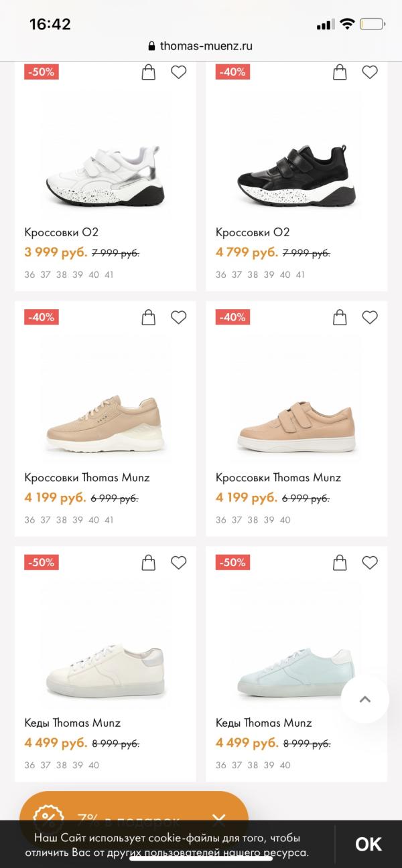Tap heart icon on white Thomas Munz keds
The width and height of the screenshot is (402, 868).
pyautogui.click(x=178, y=563)
